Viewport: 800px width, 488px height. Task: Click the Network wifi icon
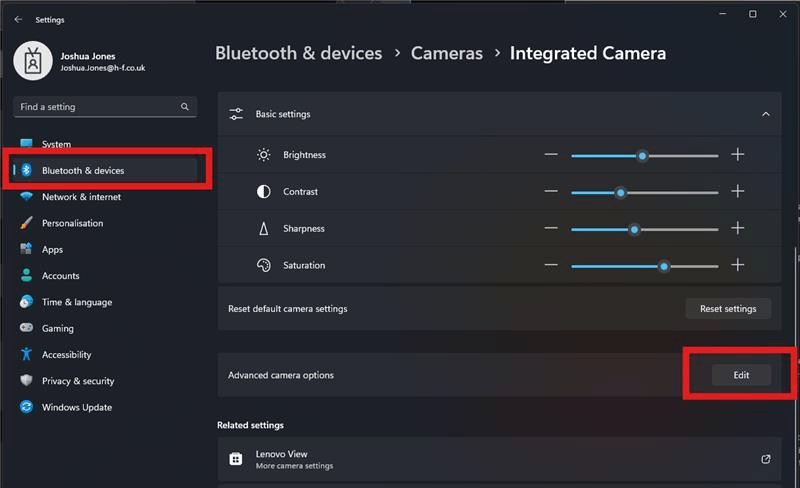click(x=26, y=197)
